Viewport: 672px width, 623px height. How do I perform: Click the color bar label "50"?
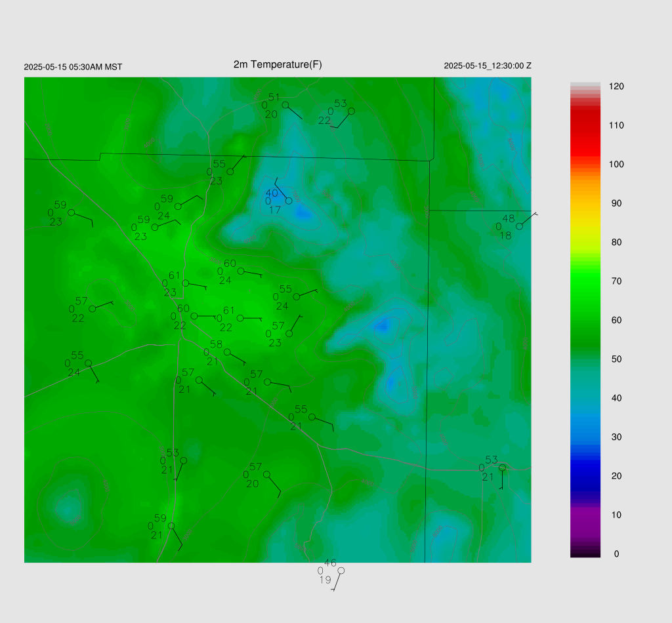pos(616,359)
